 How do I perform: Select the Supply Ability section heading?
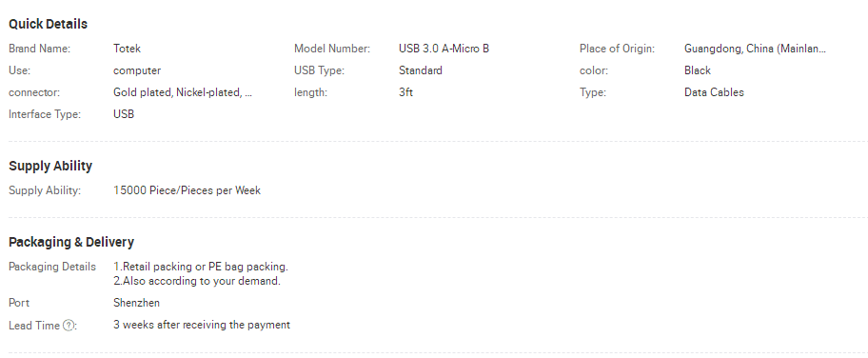50,167
